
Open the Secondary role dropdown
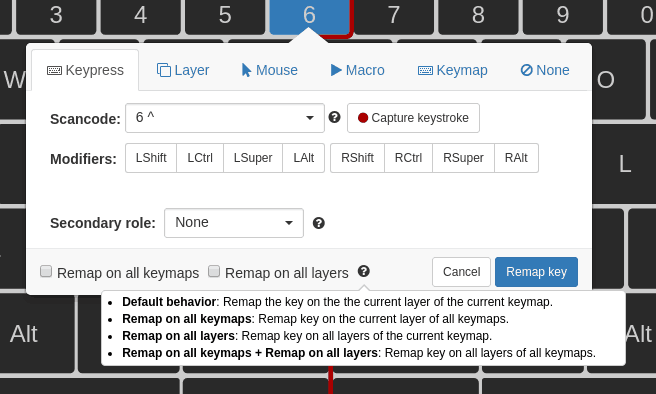tap(234, 223)
